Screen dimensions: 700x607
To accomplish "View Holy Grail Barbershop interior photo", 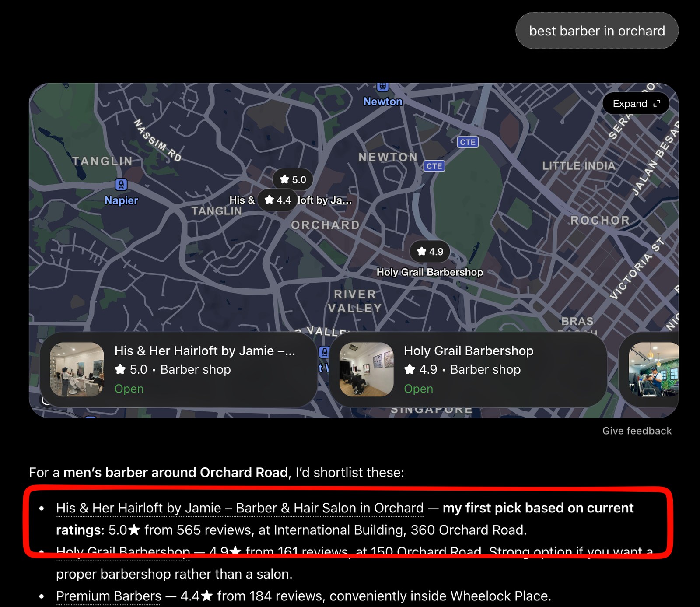I will 367,370.
